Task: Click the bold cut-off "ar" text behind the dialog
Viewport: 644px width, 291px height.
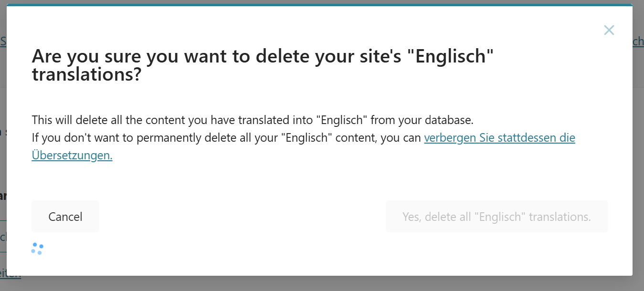Action: coord(3,196)
